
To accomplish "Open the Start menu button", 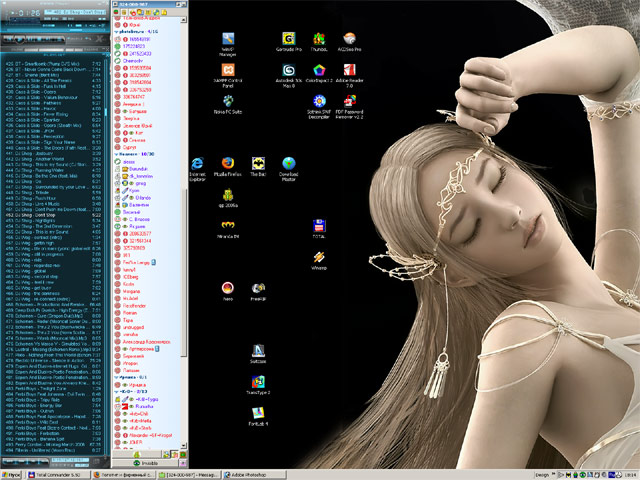I will tap(11, 475).
